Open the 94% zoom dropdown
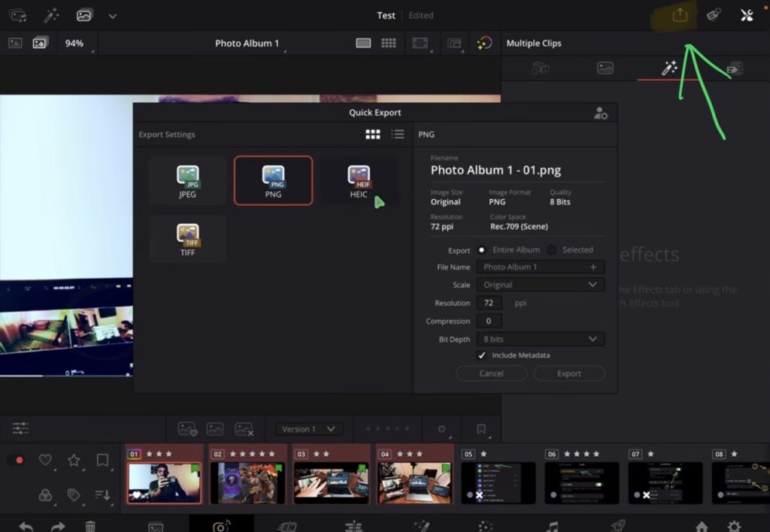770x532 pixels. tap(74, 43)
